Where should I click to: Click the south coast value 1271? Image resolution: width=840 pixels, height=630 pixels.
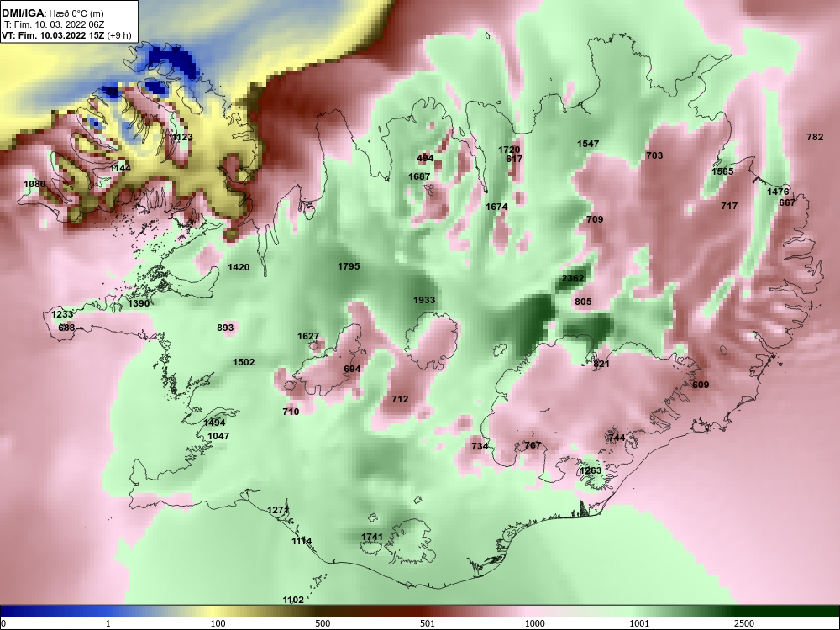click(x=278, y=510)
